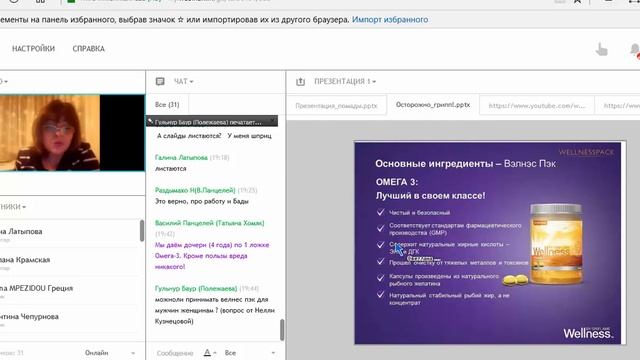Screen dimensions: 640x360
Task: Click the Импорт избранного link
Action: (x=390, y=20)
